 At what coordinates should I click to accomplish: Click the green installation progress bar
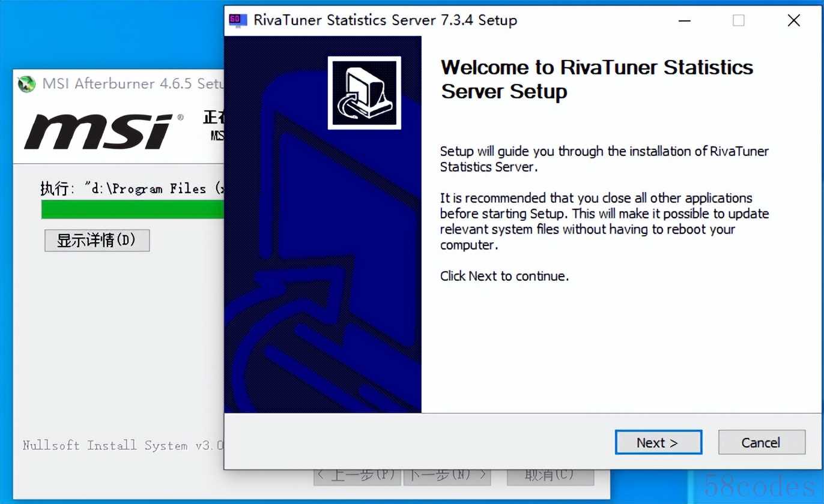click(x=132, y=209)
